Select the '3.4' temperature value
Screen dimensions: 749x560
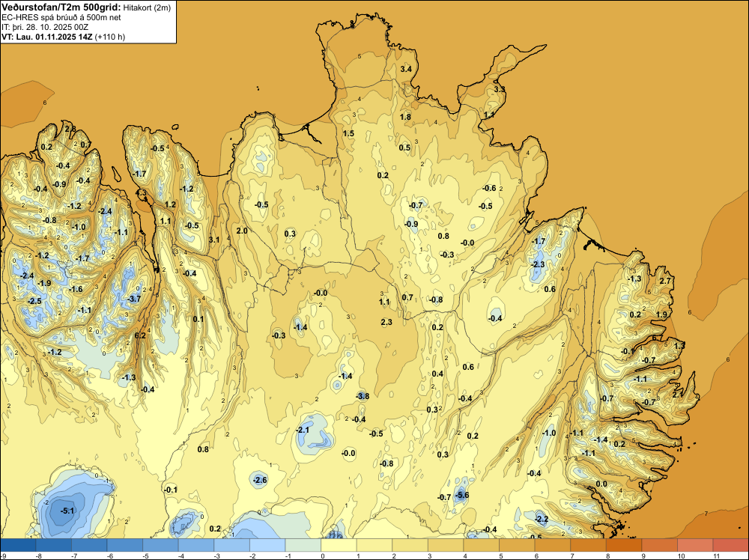(405, 69)
